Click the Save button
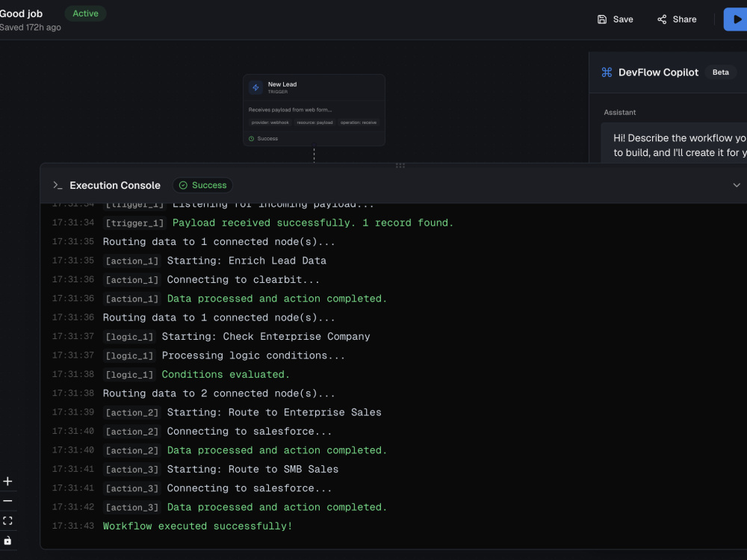747x560 pixels. tap(615, 19)
